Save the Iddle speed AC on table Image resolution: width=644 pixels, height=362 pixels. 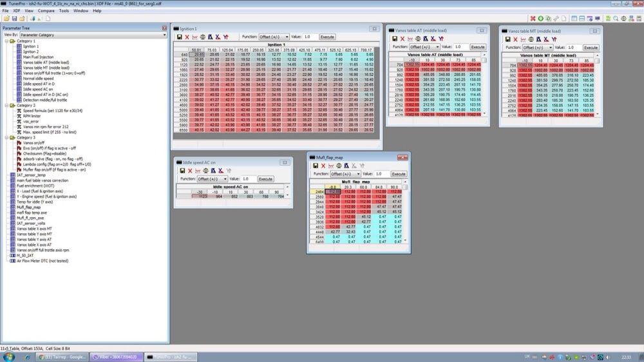coord(182,171)
